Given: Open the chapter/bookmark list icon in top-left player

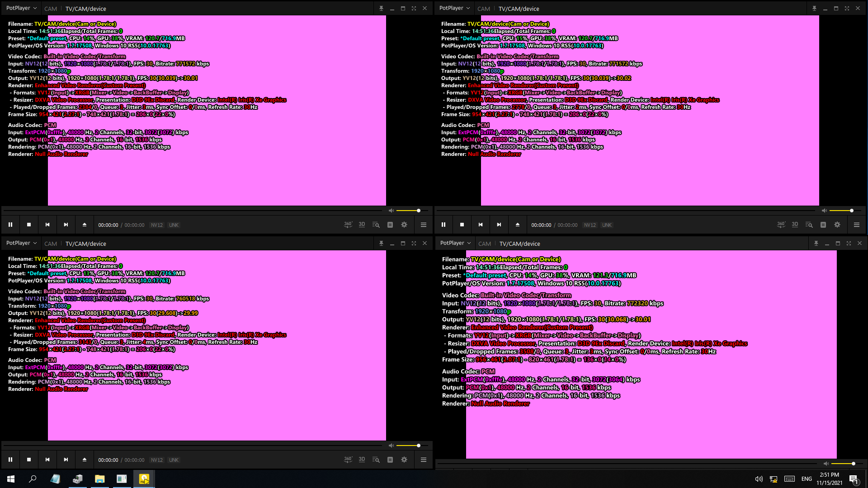Looking at the screenshot, I should (x=390, y=225).
